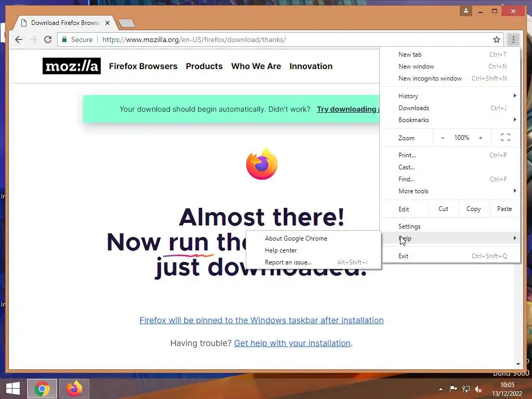The height and width of the screenshot is (399, 532).
Task: Click the page scrollbar down arrow
Action: [518, 364]
